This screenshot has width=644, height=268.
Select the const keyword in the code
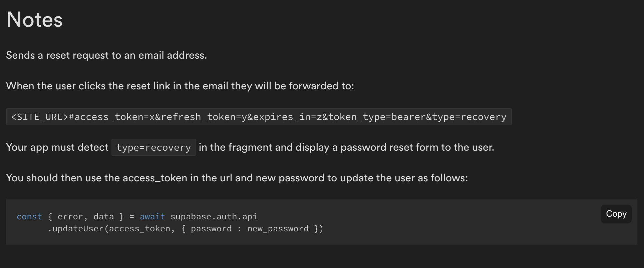[x=29, y=216]
